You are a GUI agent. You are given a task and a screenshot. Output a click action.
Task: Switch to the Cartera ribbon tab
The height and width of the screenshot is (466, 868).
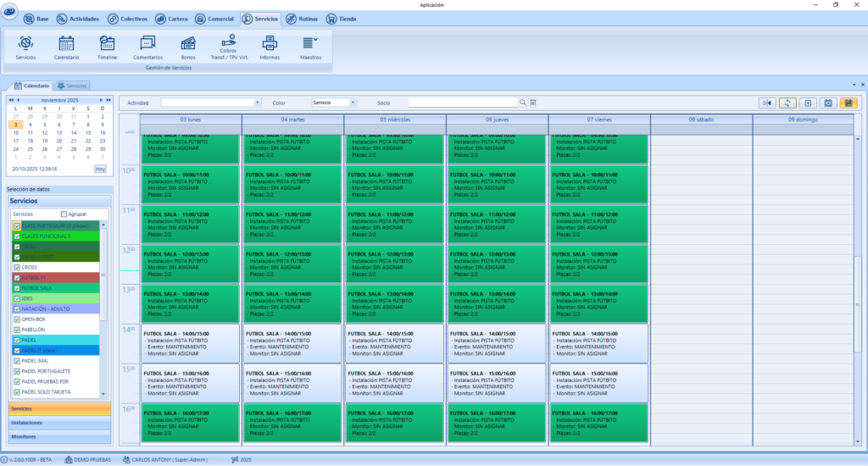[174, 18]
